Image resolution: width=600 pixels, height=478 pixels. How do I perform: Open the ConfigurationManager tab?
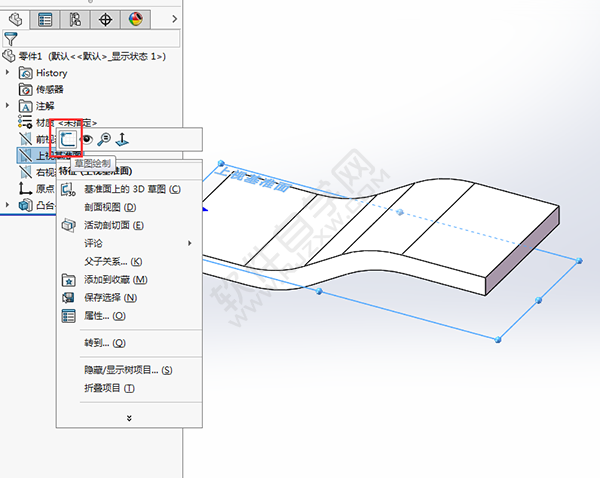(76, 18)
